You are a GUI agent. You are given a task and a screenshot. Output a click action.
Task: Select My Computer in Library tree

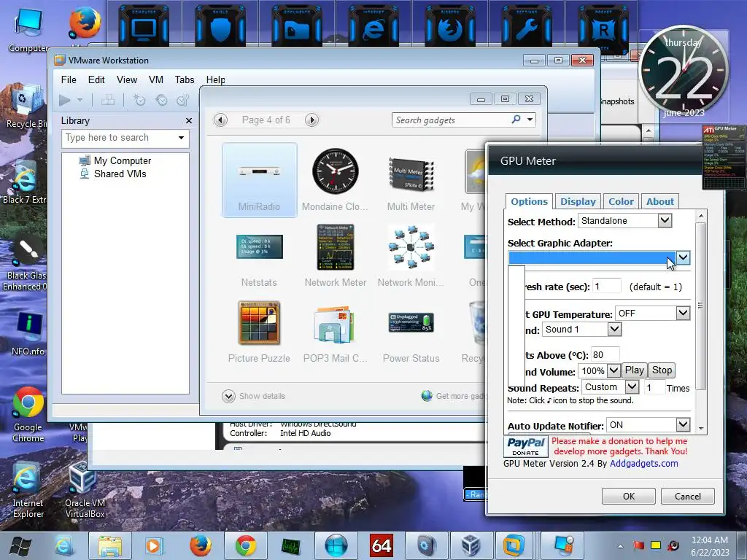coord(122,160)
